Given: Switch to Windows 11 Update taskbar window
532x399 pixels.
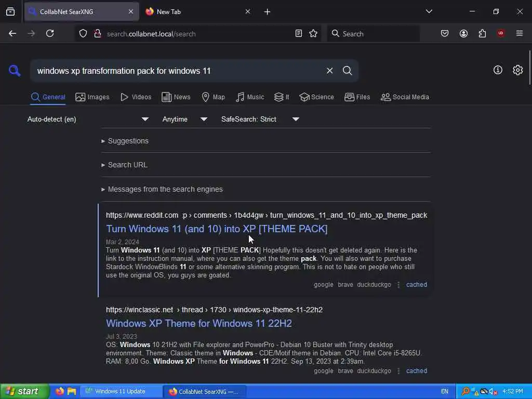Looking at the screenshot, I should pos(122,392).
